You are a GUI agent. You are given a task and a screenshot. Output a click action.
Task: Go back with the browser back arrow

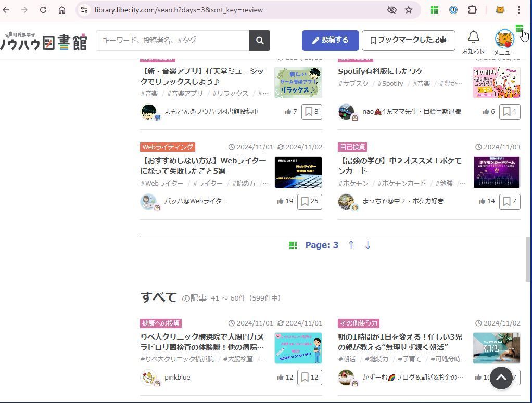pos(6,10)
